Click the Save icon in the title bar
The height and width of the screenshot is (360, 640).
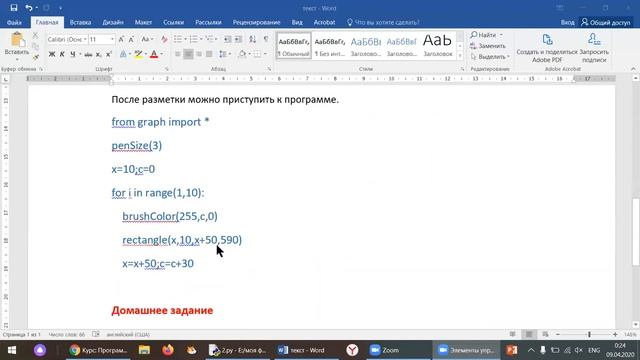point(14,8)
